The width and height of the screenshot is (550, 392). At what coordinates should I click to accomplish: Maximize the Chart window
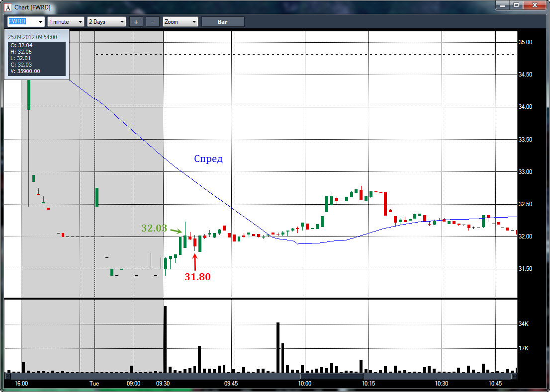tap(516, 5)
